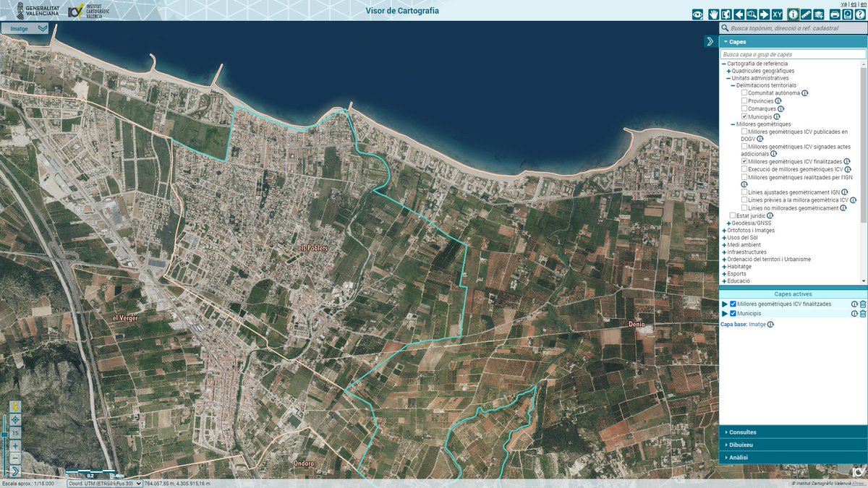868x488 pixels.
Task: Check Execució de millores geomètriques ICV
Action: coord(744,169)
